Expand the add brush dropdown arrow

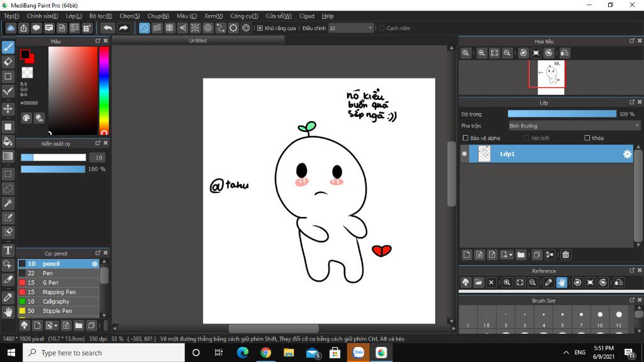pos(56,326)
